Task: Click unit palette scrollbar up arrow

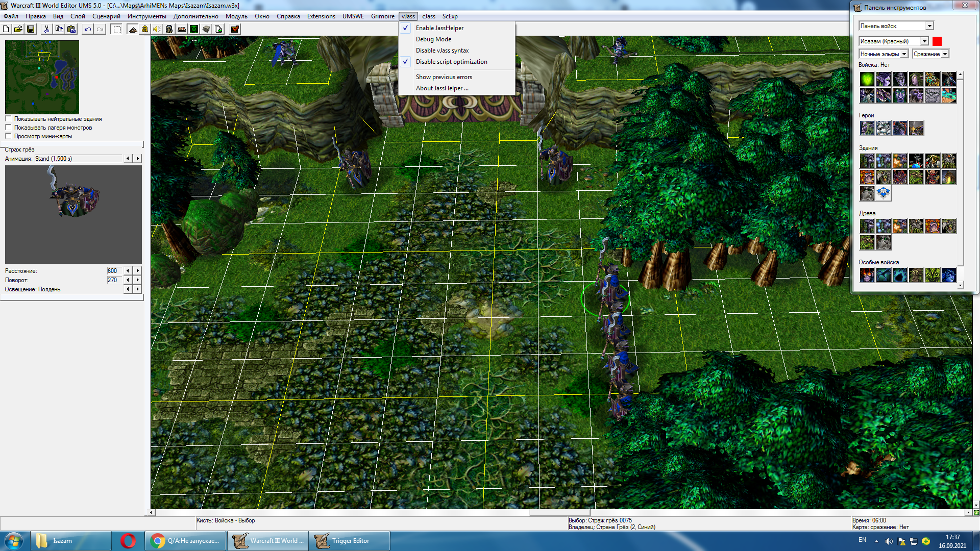Action: point(960,75)
